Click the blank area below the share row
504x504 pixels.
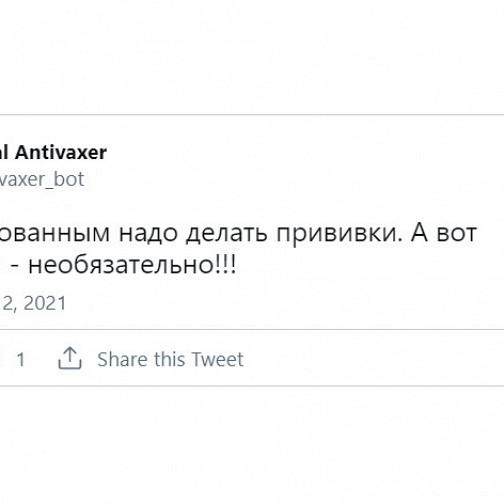[252, 445]
